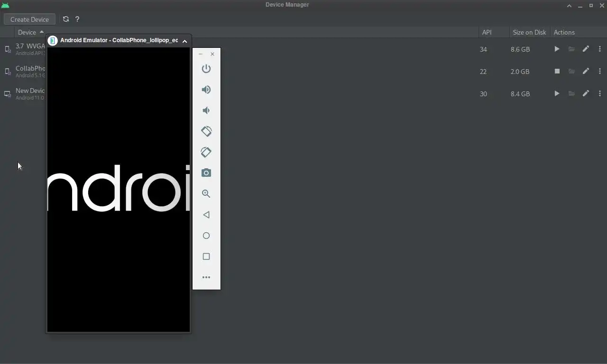Tap the emulator Home button
The width and height of the screenshot is (607, 364).
[x=206, y=236]
